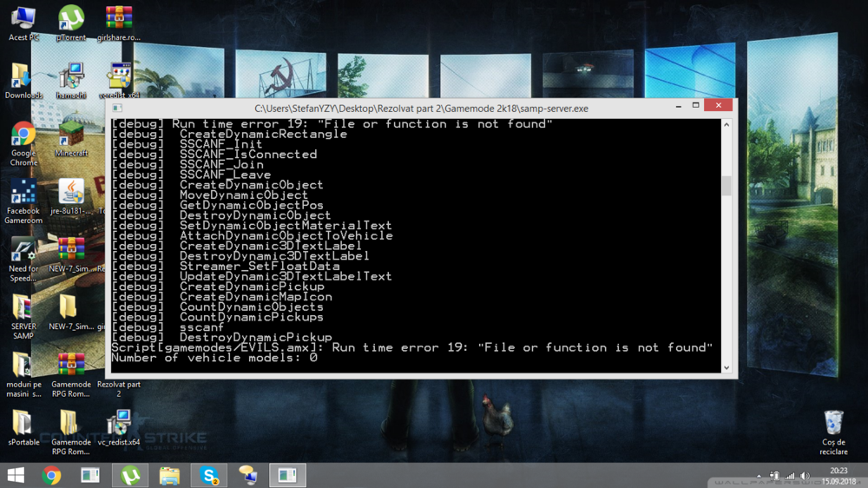
Task: Maximize the samp-server.exe console window
Action: pos(696,106)
